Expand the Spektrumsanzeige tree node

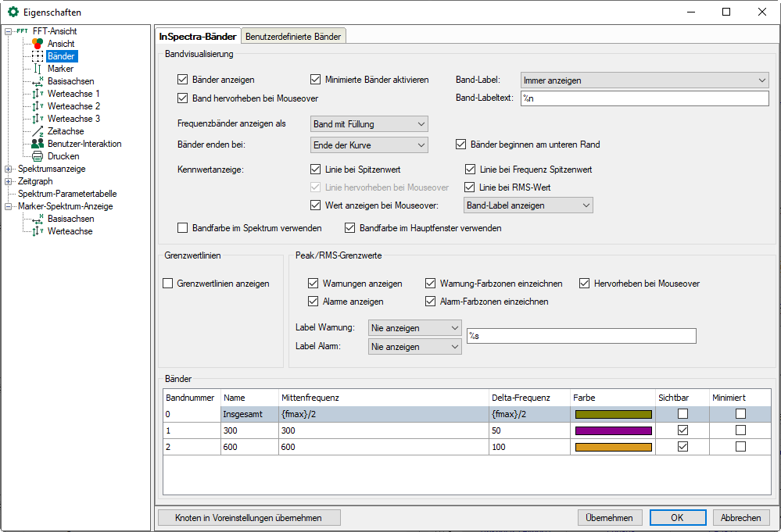click(x=9, y=169)
